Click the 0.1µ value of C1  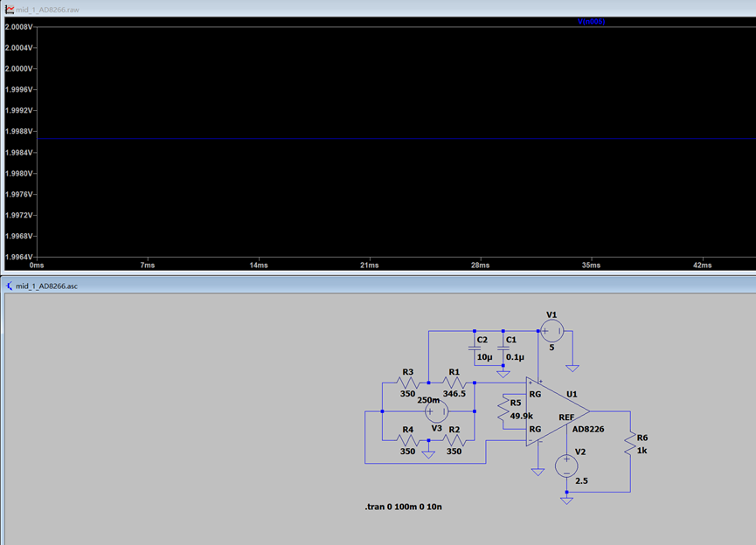515,357
